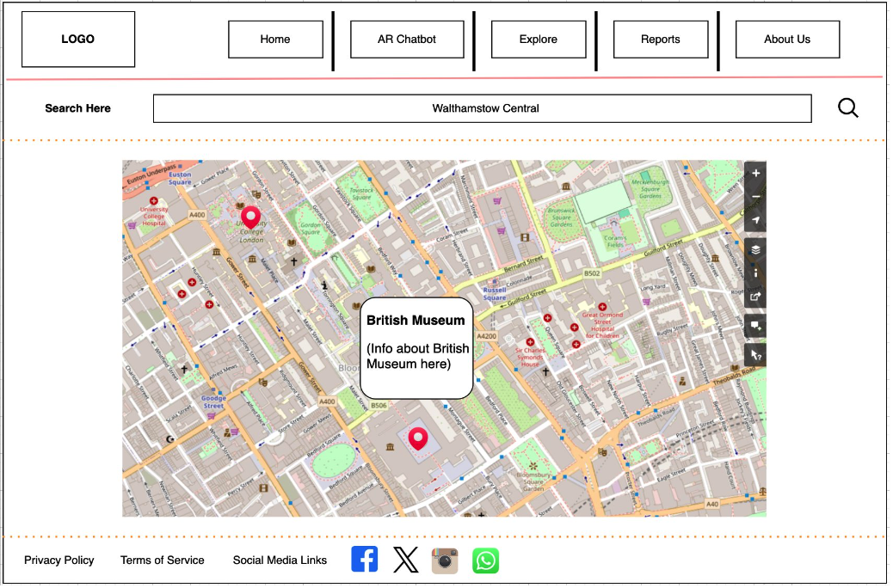The width and height of the screenshot is (893, 588).
Task: Zoom in on the map
Action: point(755,174)
